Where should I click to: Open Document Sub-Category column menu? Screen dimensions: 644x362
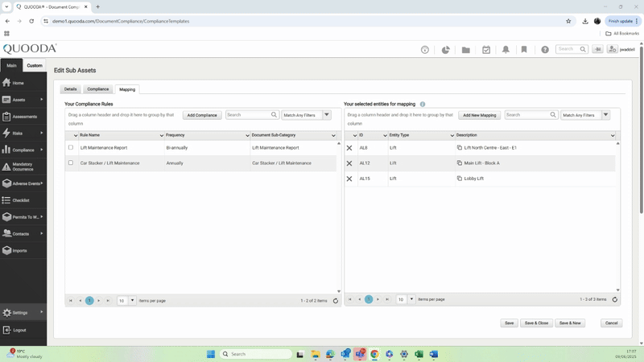coord(333,135)
